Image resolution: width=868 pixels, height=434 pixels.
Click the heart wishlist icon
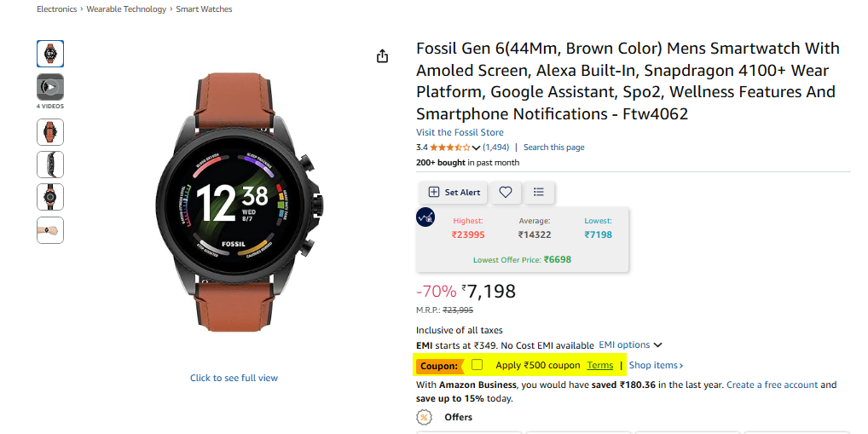(x=506, y=193)
